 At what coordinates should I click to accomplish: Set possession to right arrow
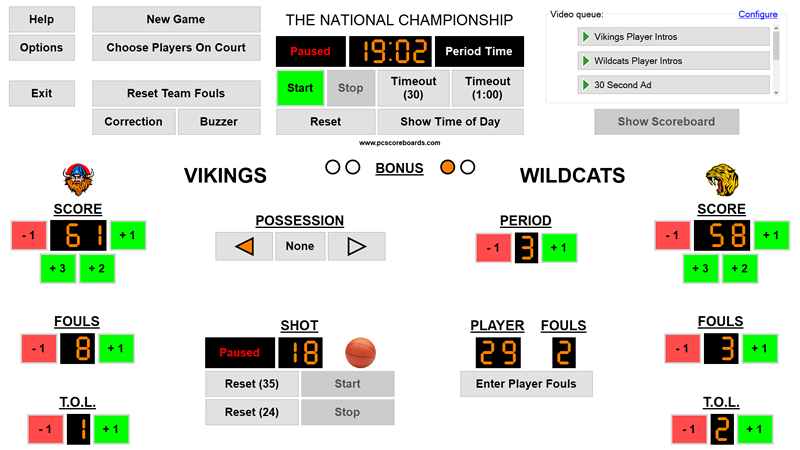[355, 246]
